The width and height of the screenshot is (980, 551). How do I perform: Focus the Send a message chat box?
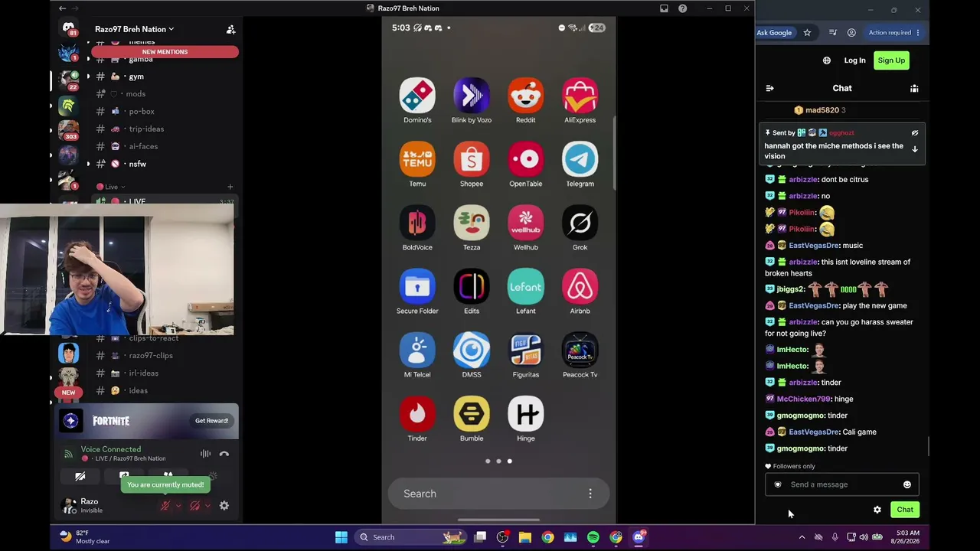(x=841, y=484)
